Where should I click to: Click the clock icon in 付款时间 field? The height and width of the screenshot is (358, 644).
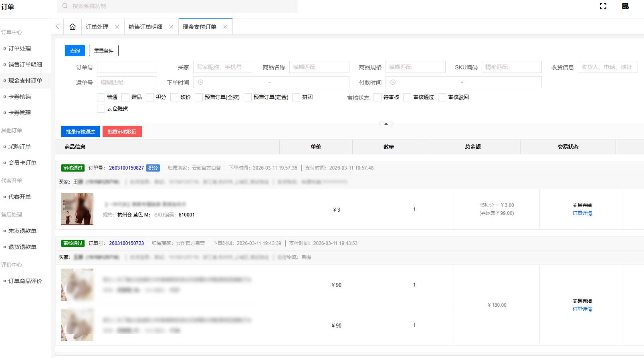(x=393, y=82)
